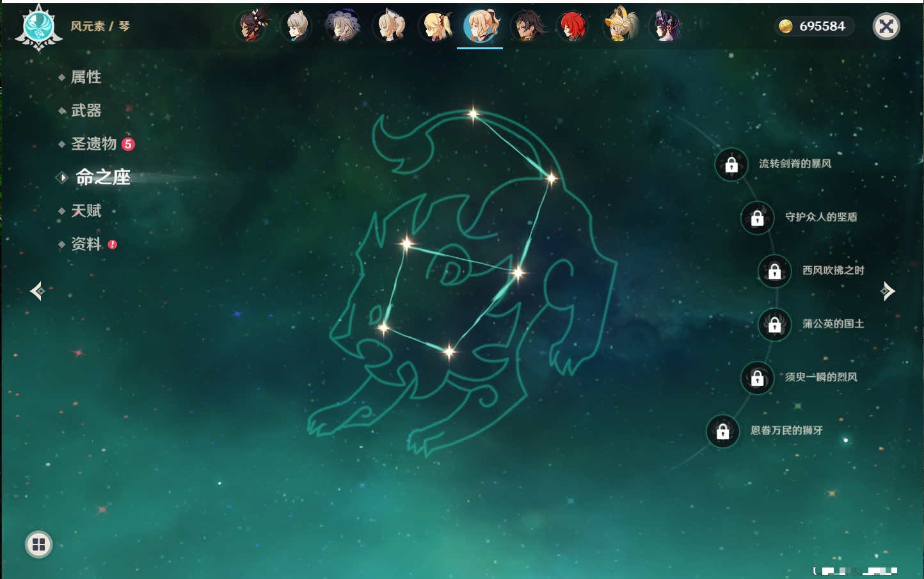Viewport: 924px width, 579px height.
Task: Select the character wearing a yellow eared hat
Action: click(x=620, y=25)
